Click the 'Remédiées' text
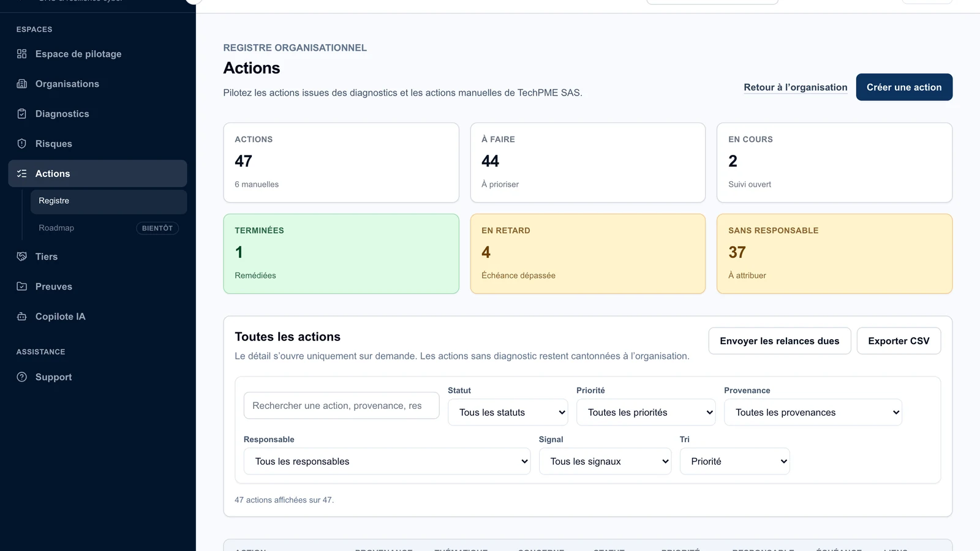The image size is (980, 551). pos(255,275)
